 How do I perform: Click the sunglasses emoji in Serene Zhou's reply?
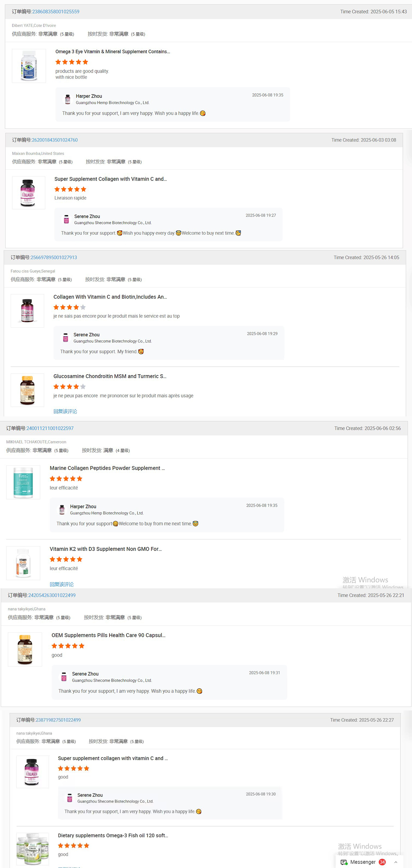(x=238, y=233)
